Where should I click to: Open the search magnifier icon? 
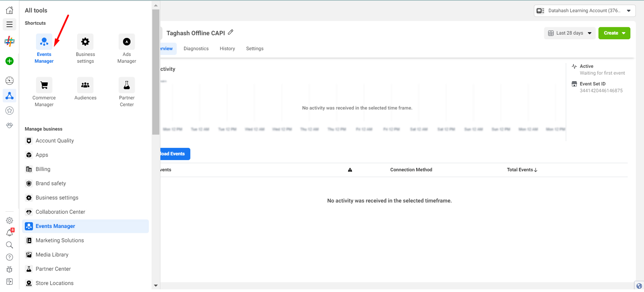point(10,245)
